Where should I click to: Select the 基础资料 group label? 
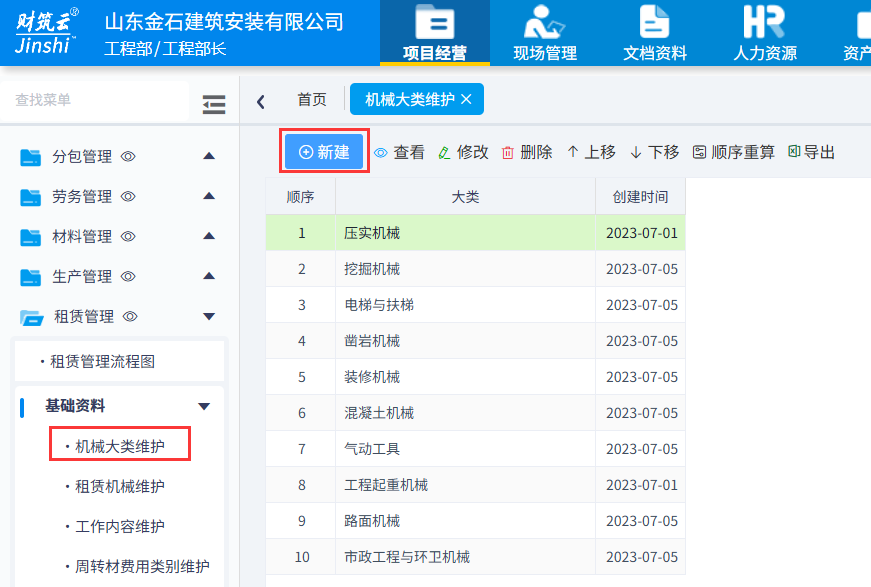tap(75, 406)
